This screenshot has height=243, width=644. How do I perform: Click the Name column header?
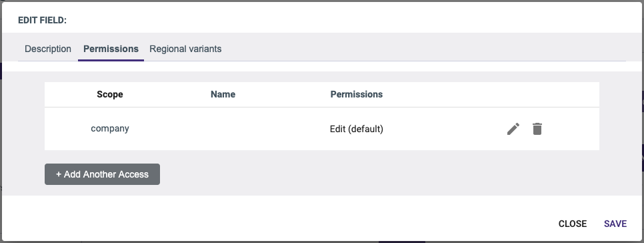223,94
